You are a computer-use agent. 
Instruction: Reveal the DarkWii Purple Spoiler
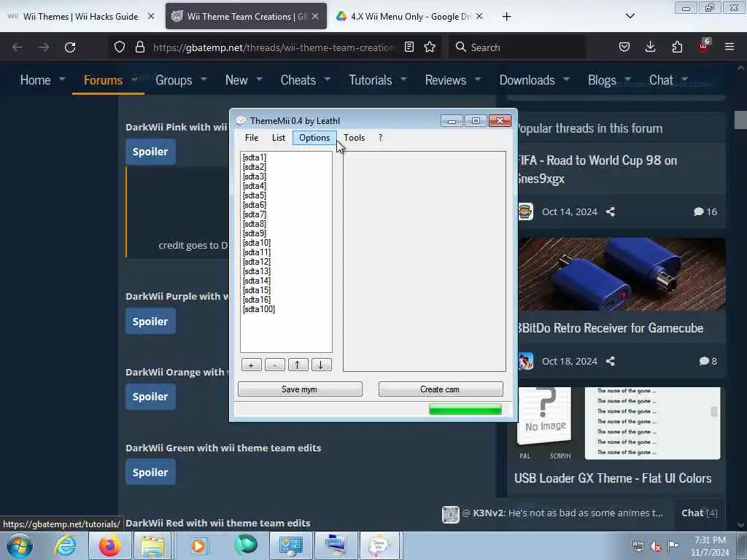(150, 322)
